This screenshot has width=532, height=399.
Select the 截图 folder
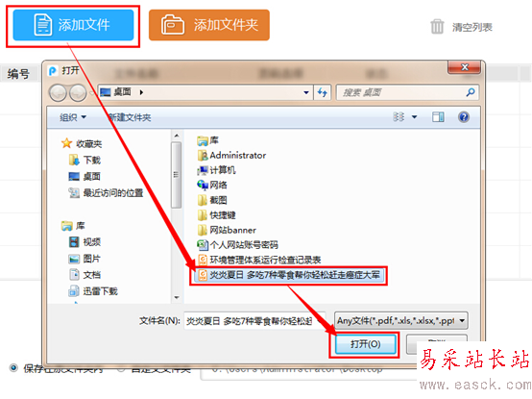click(212, 200)
